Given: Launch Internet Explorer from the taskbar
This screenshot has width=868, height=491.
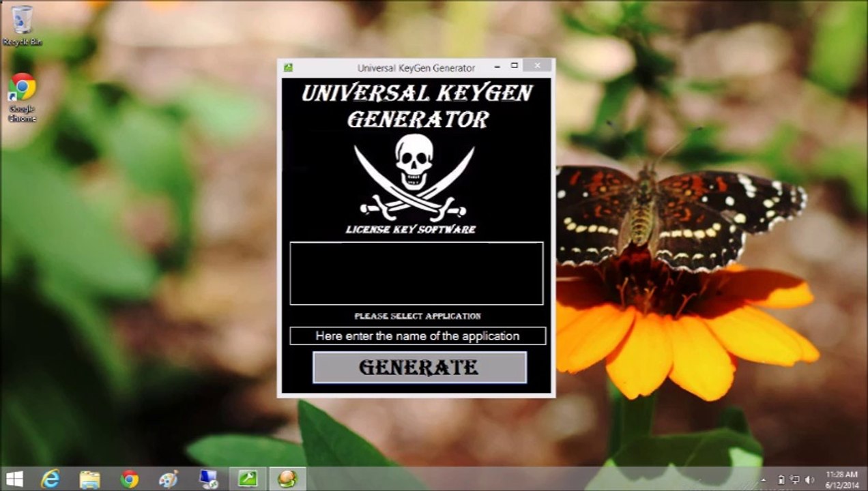Looking at the screenshot, I should pyautogui.click(x=50, y=479).
